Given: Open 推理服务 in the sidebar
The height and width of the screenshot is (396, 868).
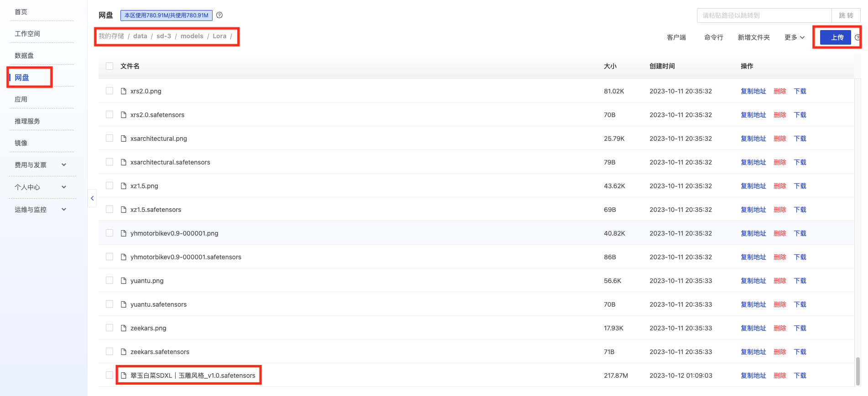Looking at the screenshot, I should (27, 121).
